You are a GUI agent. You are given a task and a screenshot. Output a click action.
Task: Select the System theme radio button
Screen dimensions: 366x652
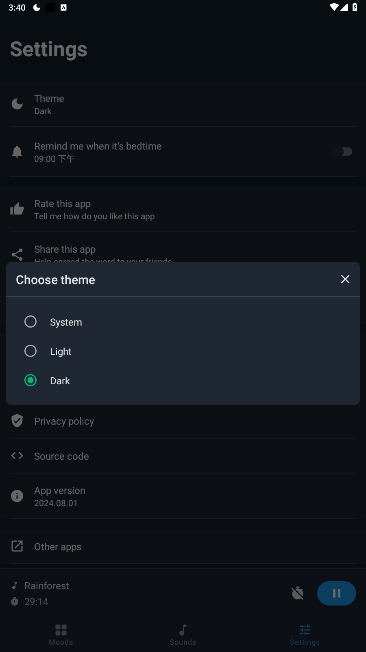click(x=30, y=322)
